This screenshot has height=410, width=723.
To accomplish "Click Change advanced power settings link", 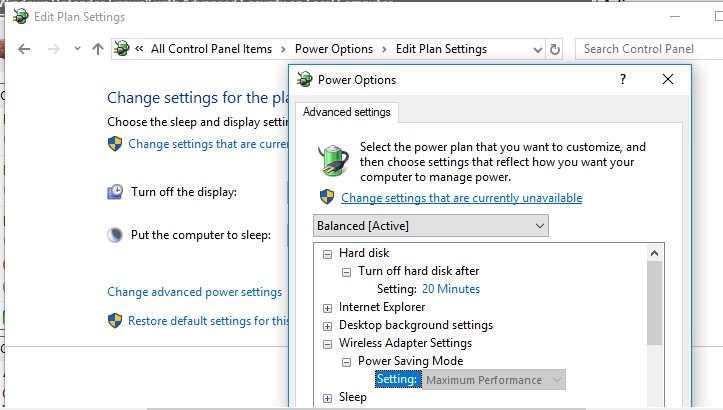I will click(194, 292).
